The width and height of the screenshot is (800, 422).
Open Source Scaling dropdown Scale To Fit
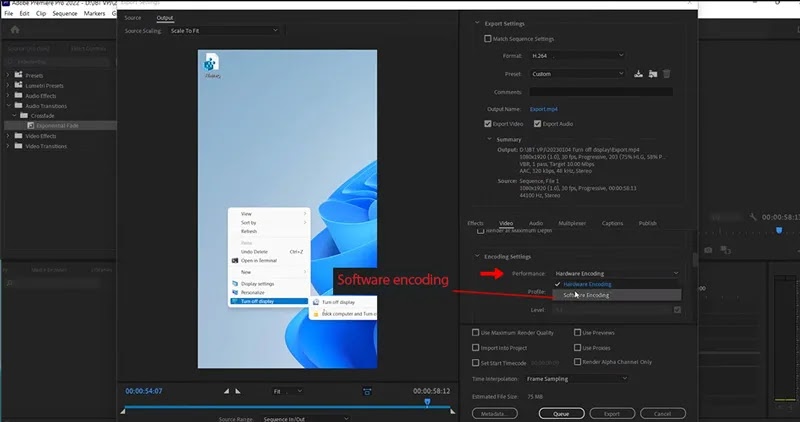(224, 31)
